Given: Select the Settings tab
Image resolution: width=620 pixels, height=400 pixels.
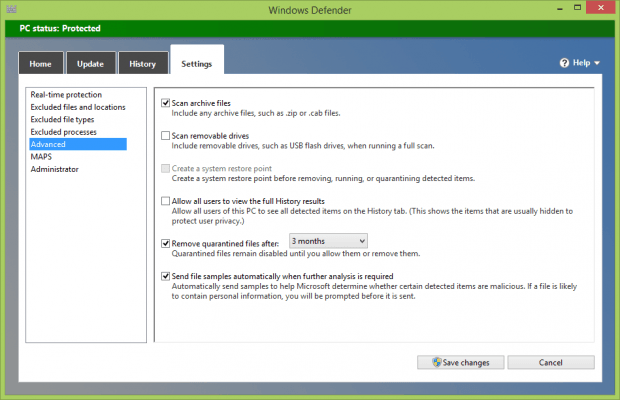Looking at the screenshot, I should (x=197, y=60).
